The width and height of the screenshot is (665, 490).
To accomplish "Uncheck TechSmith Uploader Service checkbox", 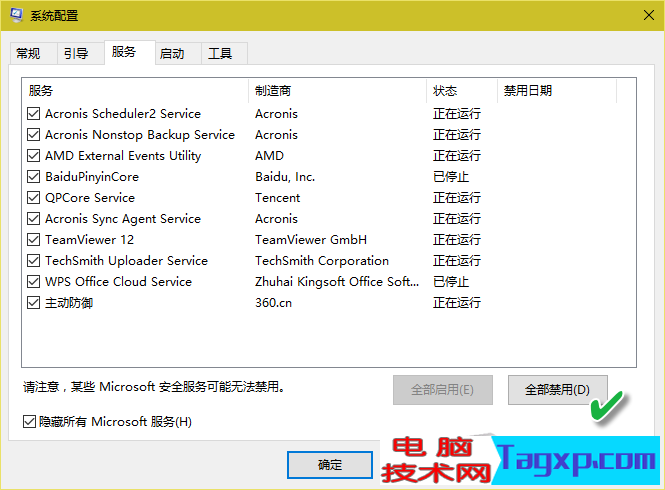I will point(34,260).
